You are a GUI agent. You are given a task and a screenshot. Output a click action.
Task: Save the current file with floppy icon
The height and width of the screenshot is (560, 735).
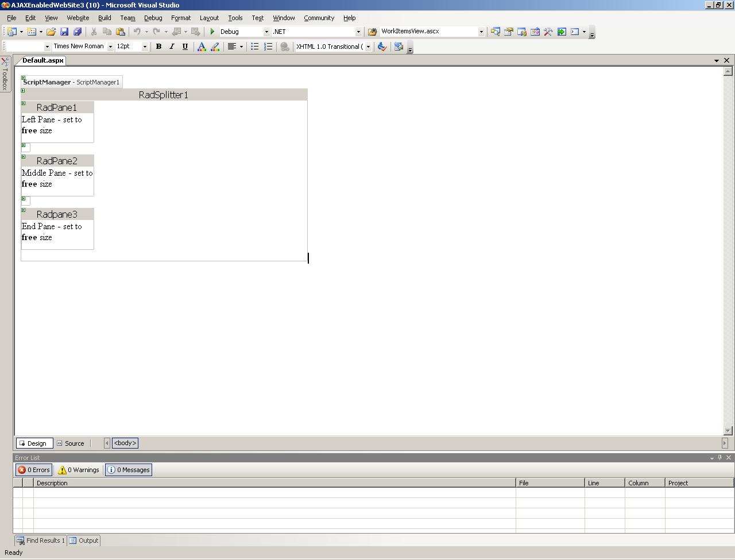64,32
